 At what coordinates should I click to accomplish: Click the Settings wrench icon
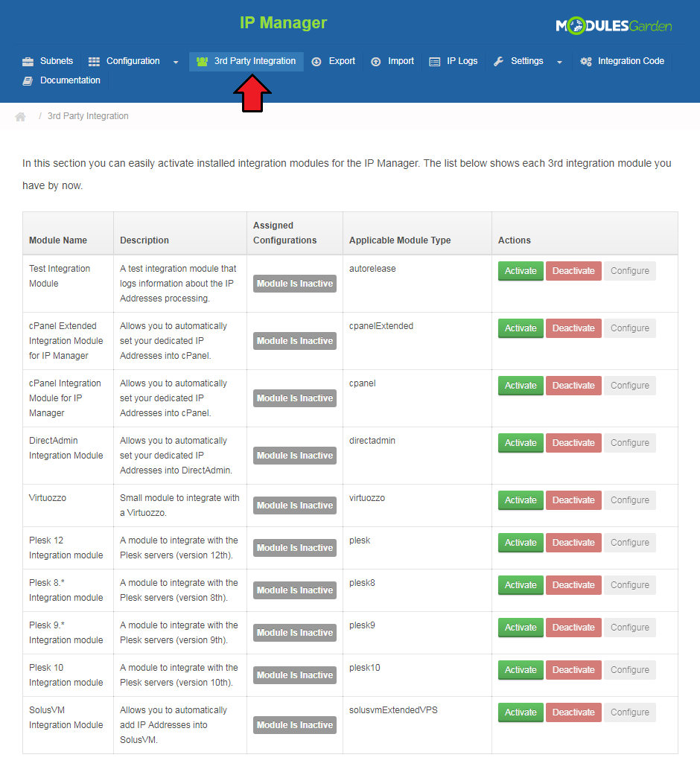tap(498, 62)
